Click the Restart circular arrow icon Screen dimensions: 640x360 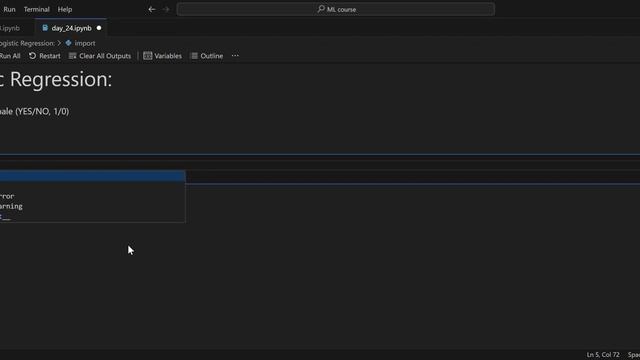tap(32, 56)
